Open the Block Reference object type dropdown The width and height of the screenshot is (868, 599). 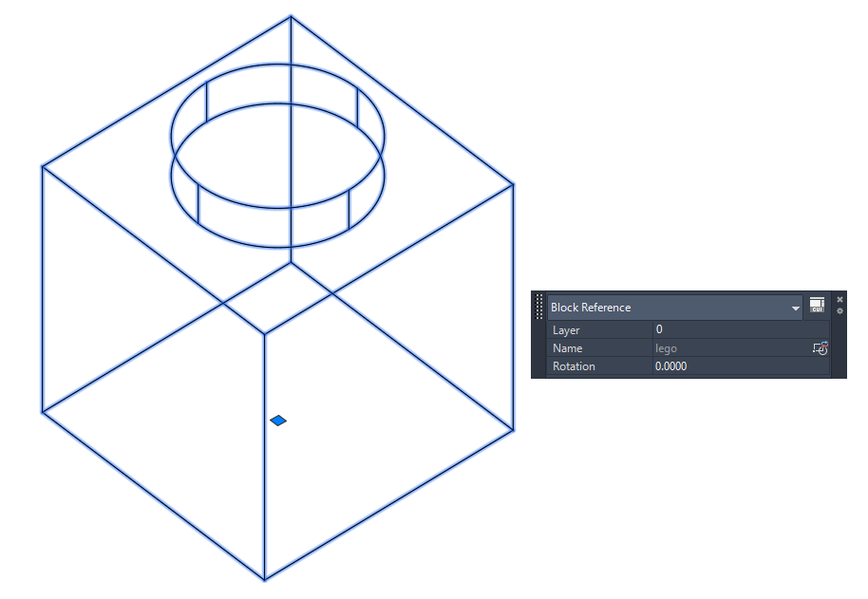pos(675,308)
